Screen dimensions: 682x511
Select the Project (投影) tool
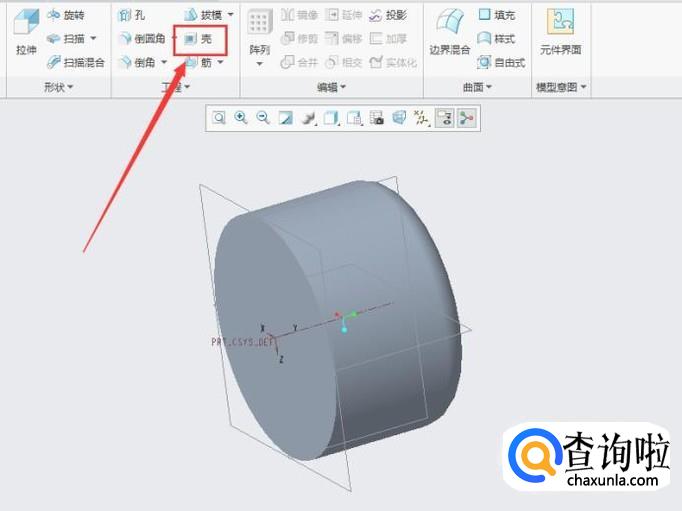(388, 15)
